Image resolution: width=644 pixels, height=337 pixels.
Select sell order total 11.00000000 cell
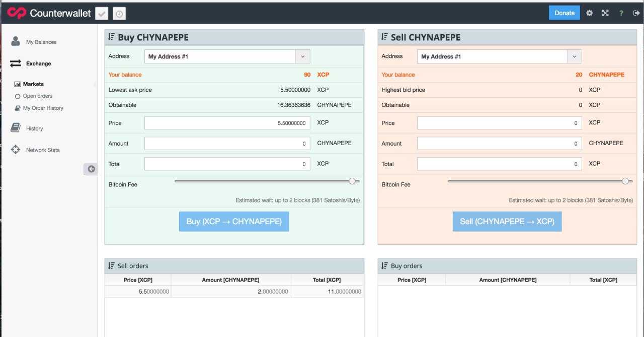pyautogui.click(x=327, y=292)
